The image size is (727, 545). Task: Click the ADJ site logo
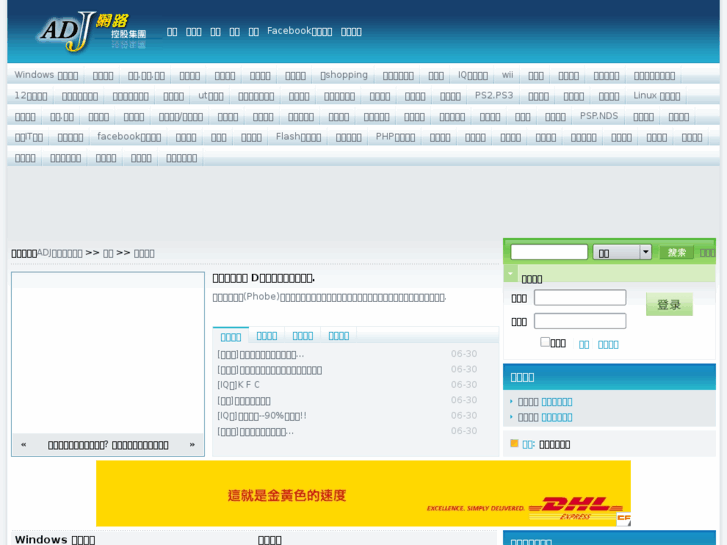click(92, 32)
